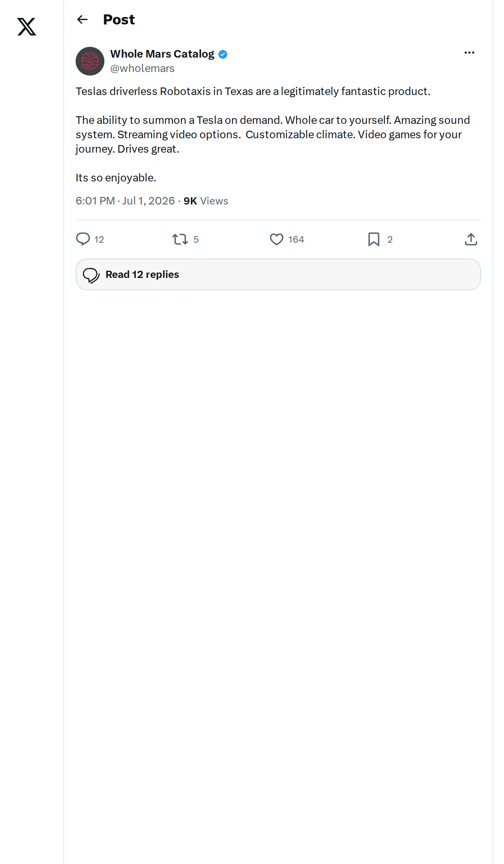Open the @wholemars handle link
The image size is (504, 864).
point(142,68)
